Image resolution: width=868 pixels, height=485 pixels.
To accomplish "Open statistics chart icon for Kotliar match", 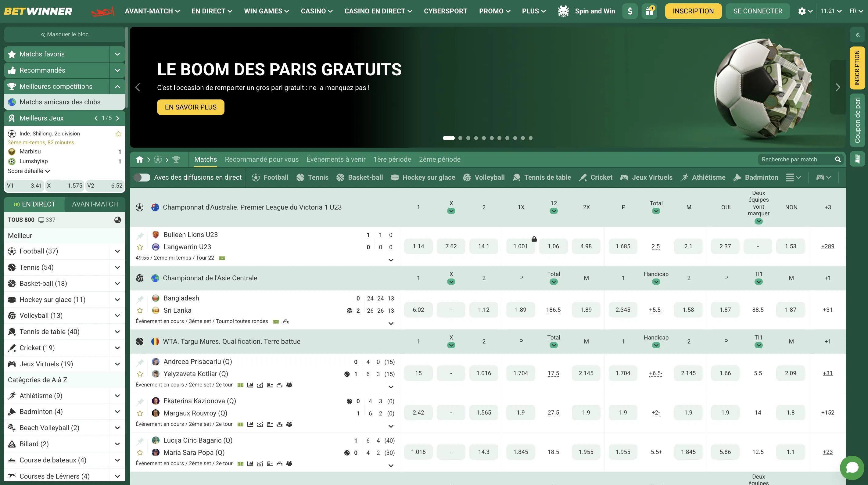I will (250, 385).
